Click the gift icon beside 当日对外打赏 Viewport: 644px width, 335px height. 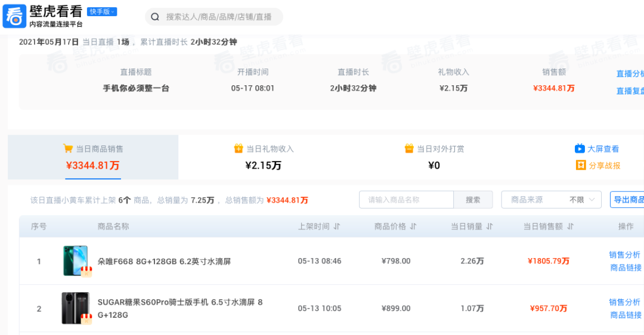point(409,148)
